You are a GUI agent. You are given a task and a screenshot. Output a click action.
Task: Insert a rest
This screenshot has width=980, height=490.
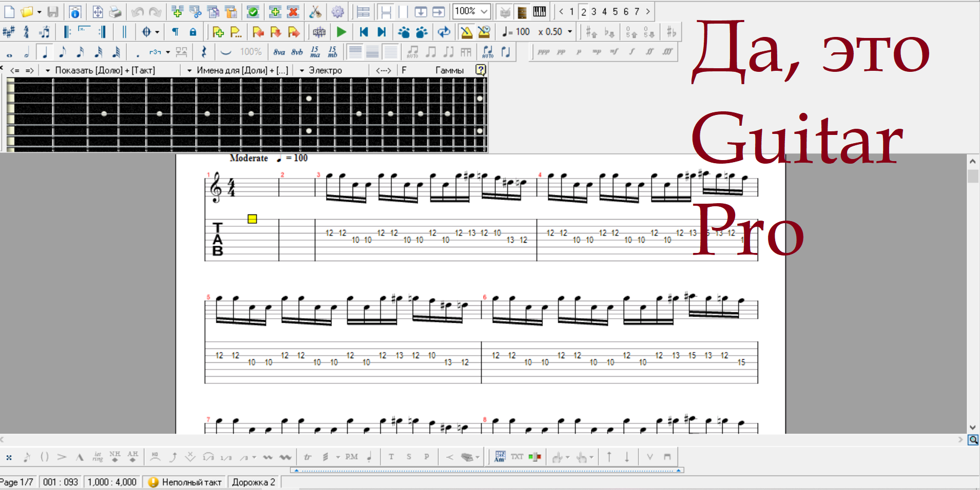coord(204,52)
